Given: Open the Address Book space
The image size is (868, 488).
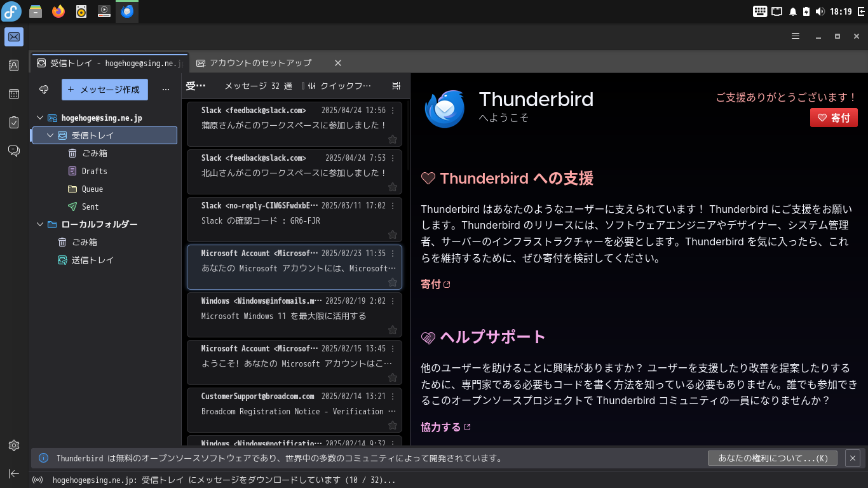Looking at the screenshot, I should [x=14, y=65].
